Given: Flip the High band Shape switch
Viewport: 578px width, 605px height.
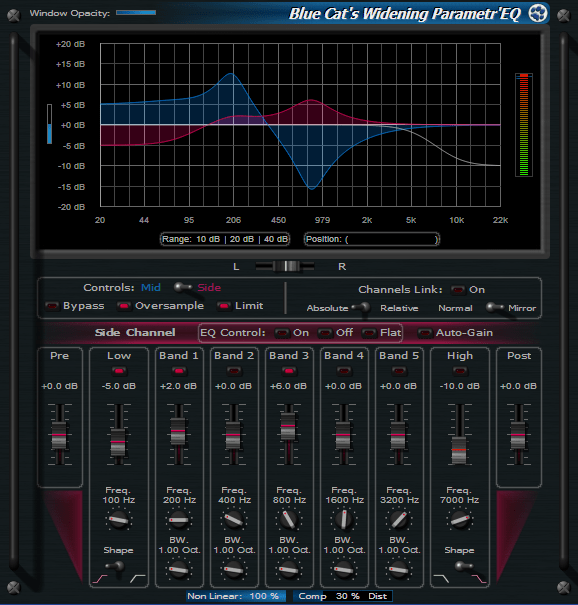Looking at the screenshot, I should (463, 566).
